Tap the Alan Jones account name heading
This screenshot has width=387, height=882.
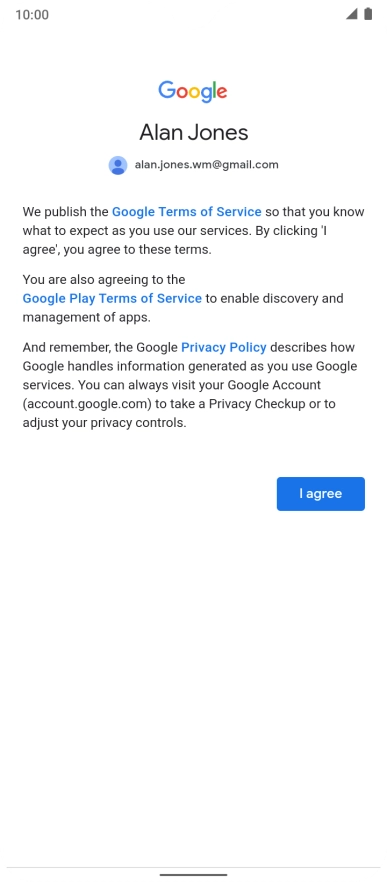(194, 133)
